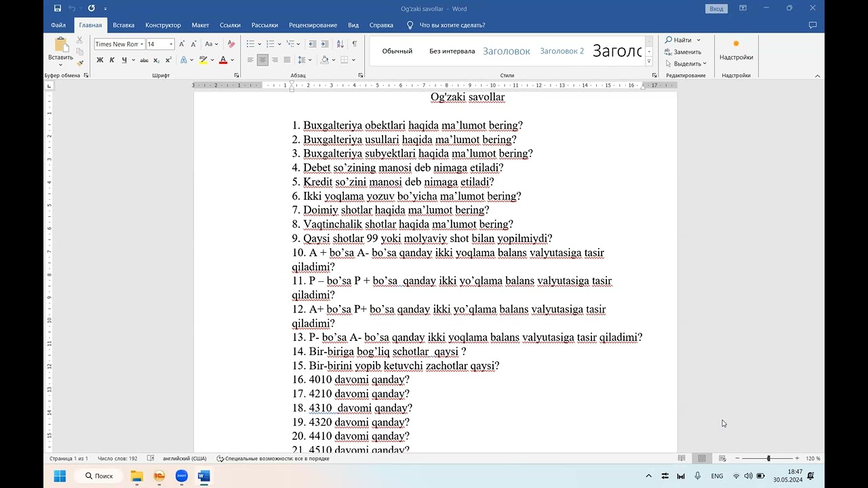The height and width of the screenshot is (488, 868).
Task: Decrease font size with the smaller A icon
Action: 193,44
